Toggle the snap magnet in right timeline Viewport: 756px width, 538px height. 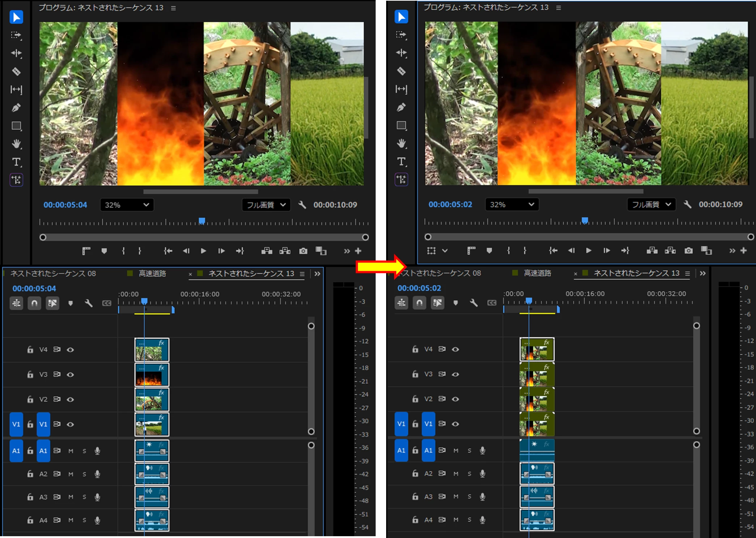(419, 303)
